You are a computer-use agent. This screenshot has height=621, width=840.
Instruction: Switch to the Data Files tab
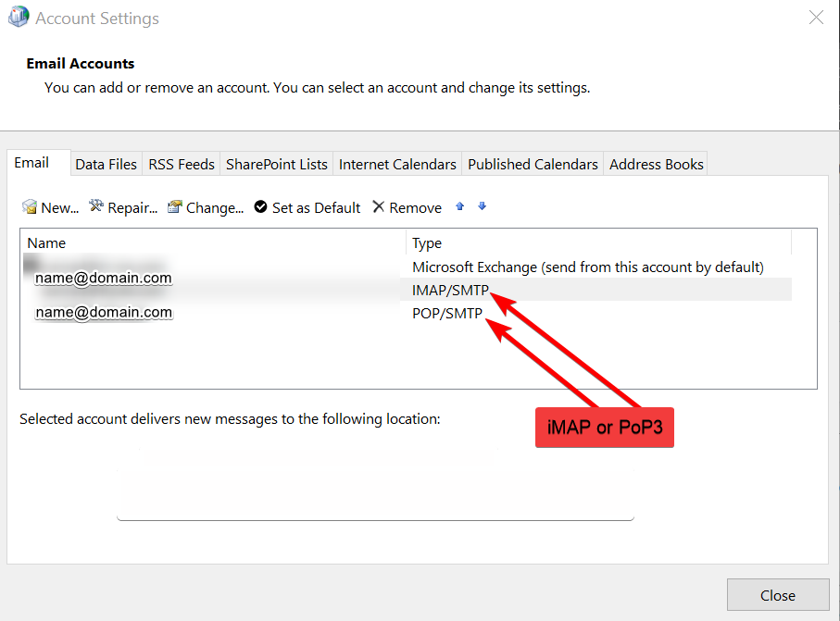click(x=107, y=165)
